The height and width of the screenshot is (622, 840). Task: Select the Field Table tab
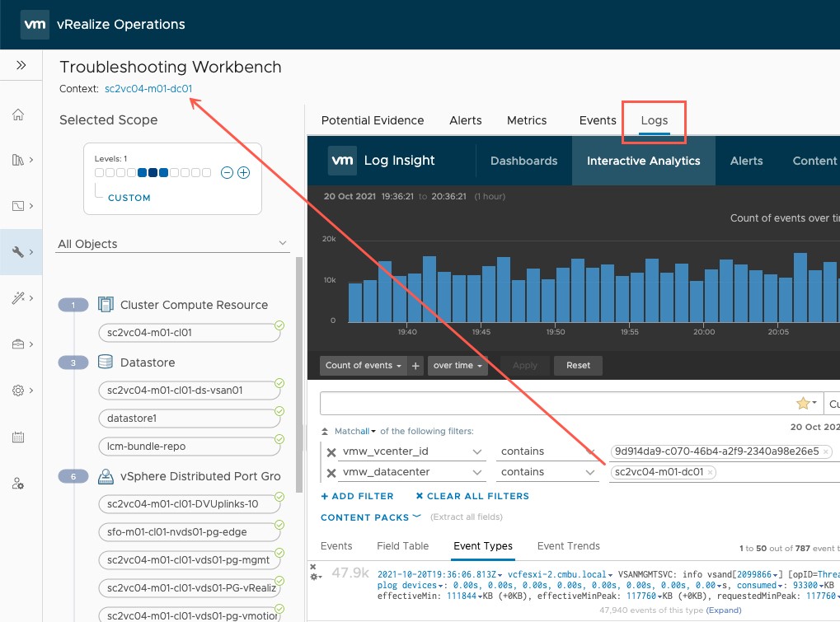pyautogui.click(x=402, y=546)
